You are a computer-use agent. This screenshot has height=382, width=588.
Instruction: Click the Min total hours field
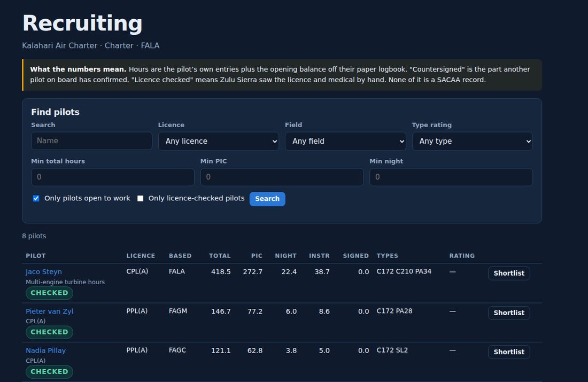click(112, 177)
